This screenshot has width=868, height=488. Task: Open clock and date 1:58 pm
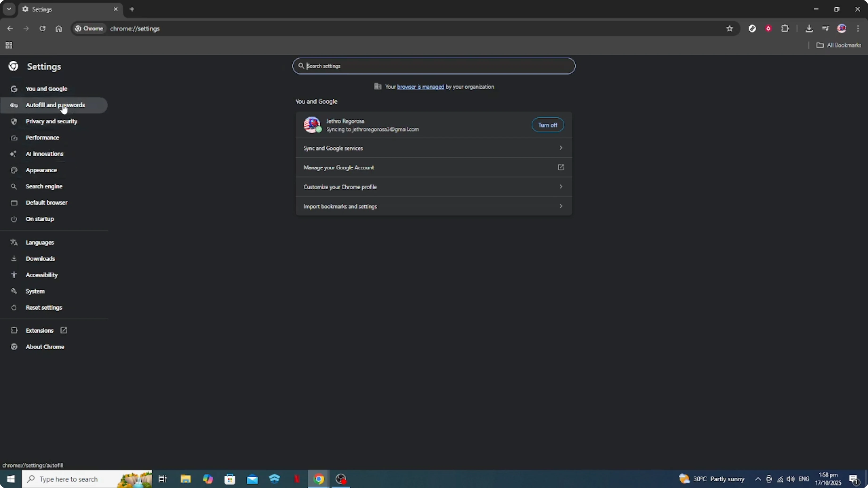pos(828,479)
